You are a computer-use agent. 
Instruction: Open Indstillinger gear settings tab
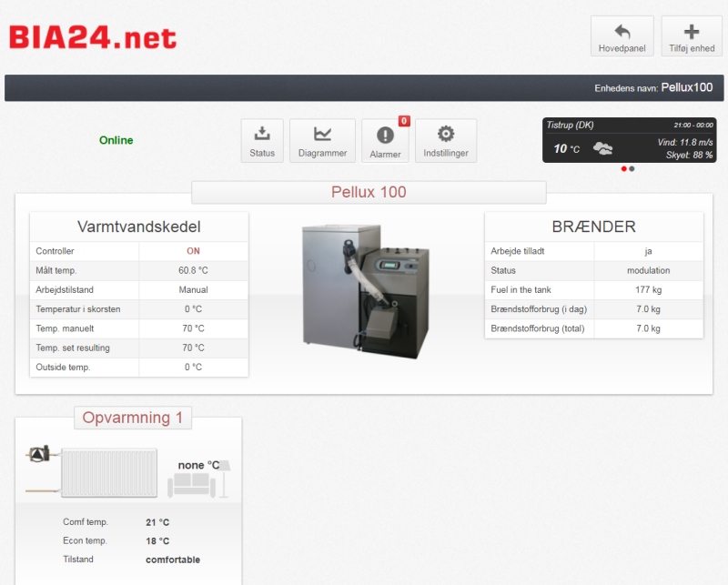point(446,141)
